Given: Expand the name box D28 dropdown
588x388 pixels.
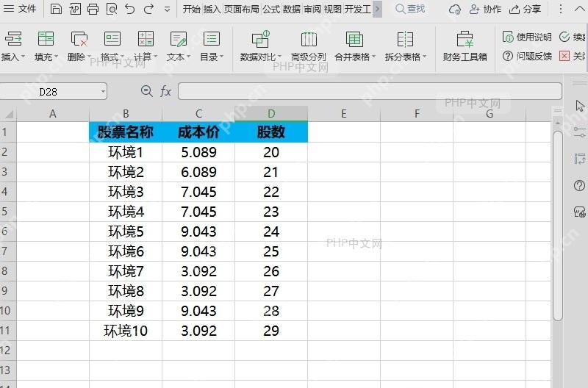Looking at the screenshot, I should coord(103,91).
